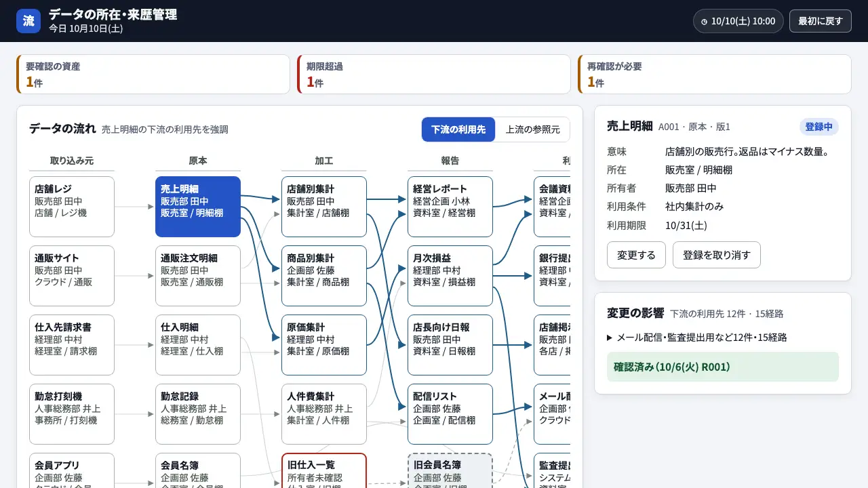This screenshot has width=868, height=488.
Task: Click the 取り込み元 column header
Action: (x=72, y=161)
